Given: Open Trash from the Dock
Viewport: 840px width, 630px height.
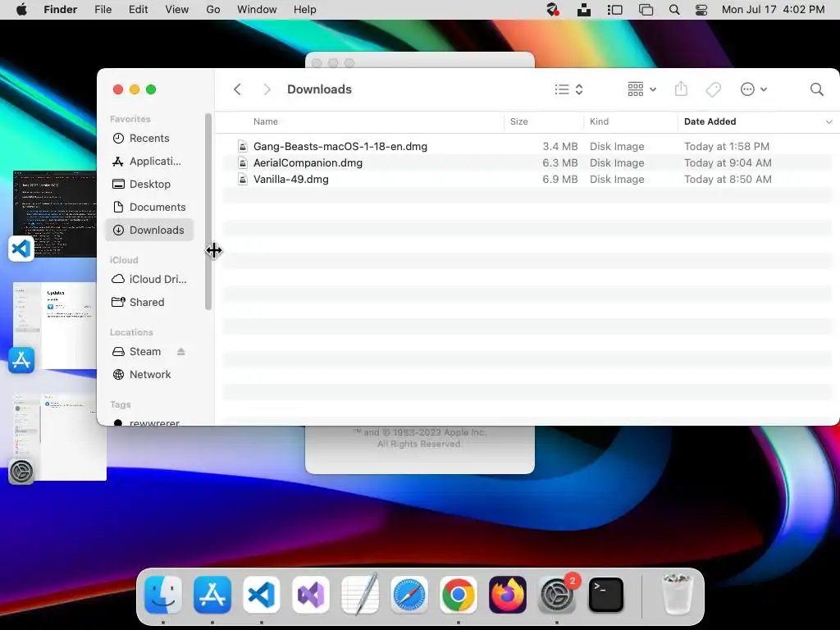Looking at the screenshot, I should pyautogui.click(x=678, y=595).
